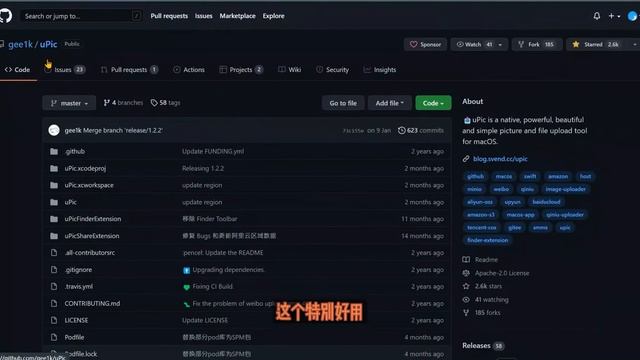The width and height of the screenshot is (640, 360).
Task: Click the folder icon beside .github
Action: (x=54, y=151)
